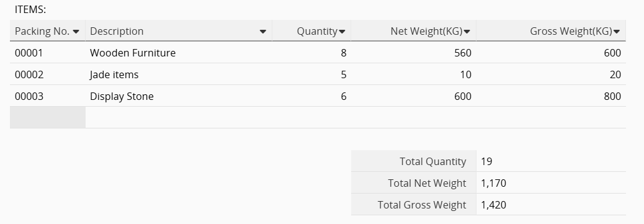Open the Packing No. column dropdown arrow
Image resolution: width=644 pixels, height=224 pixels.
point(76,32)
